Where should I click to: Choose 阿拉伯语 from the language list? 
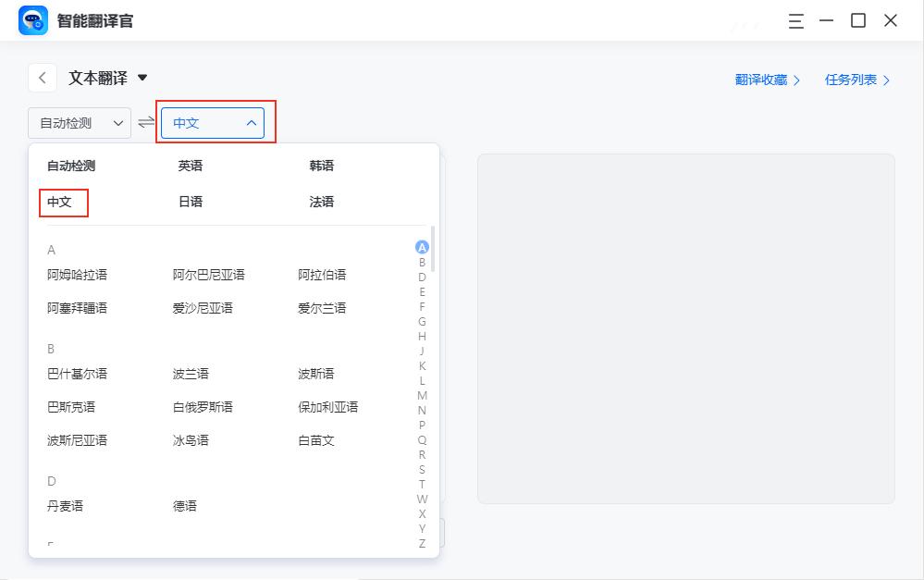click(x=321, y=274)
